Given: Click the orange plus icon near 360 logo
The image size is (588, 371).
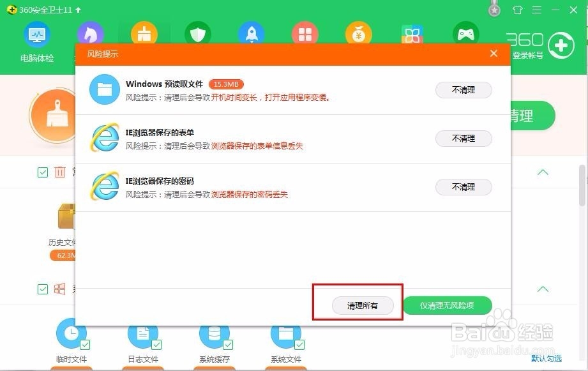Looking at the screenshot, I should pyautogui.click(x=560, y=45).
